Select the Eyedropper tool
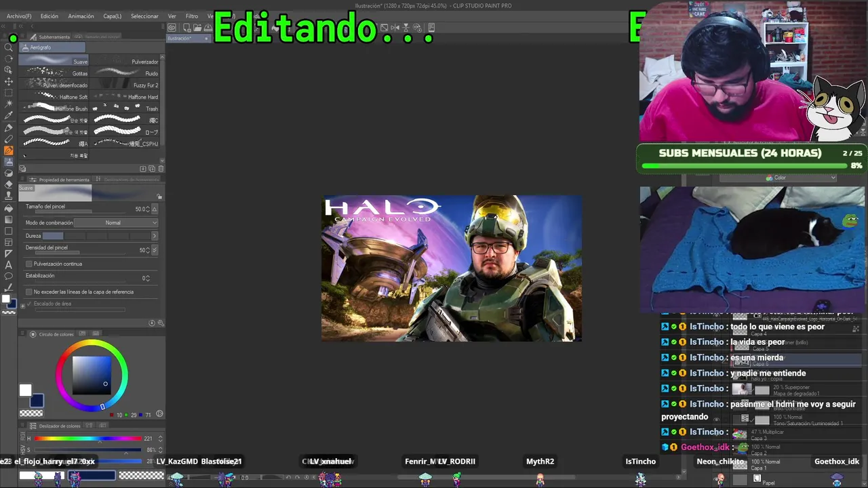 point(9,116)
